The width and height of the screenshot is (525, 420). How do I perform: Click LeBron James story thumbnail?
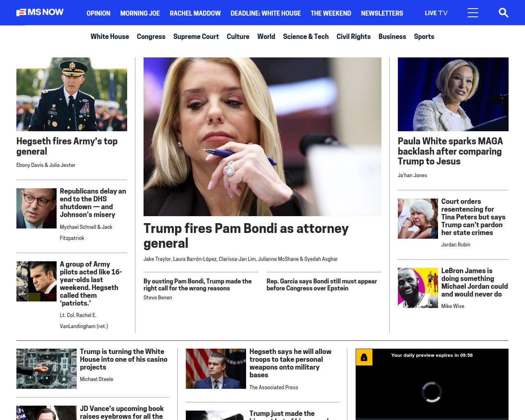tap(418, 288)
